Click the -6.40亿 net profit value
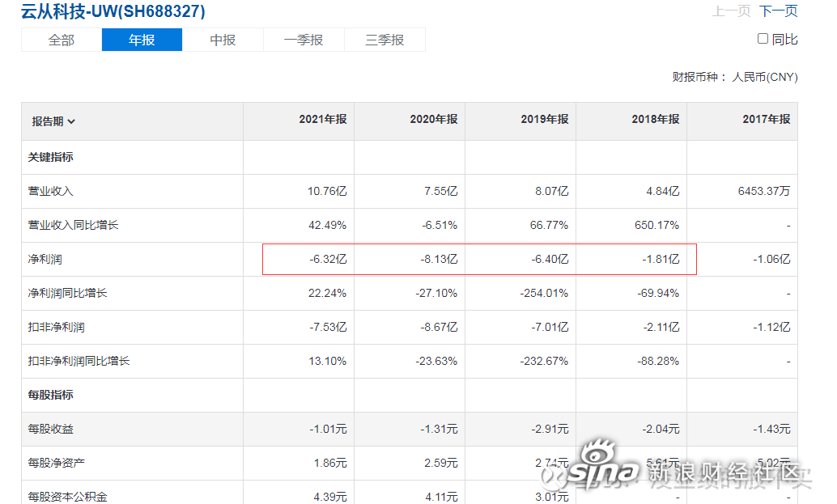Screen dimensions: 837x504 point(550,259)
